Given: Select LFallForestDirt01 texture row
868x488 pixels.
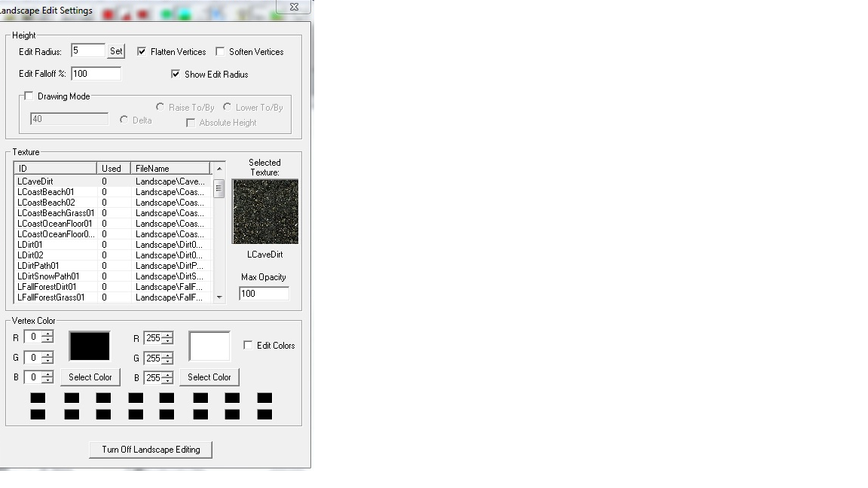Looking at the screenshot, I should pyautogui.click(x=113, y=287).
